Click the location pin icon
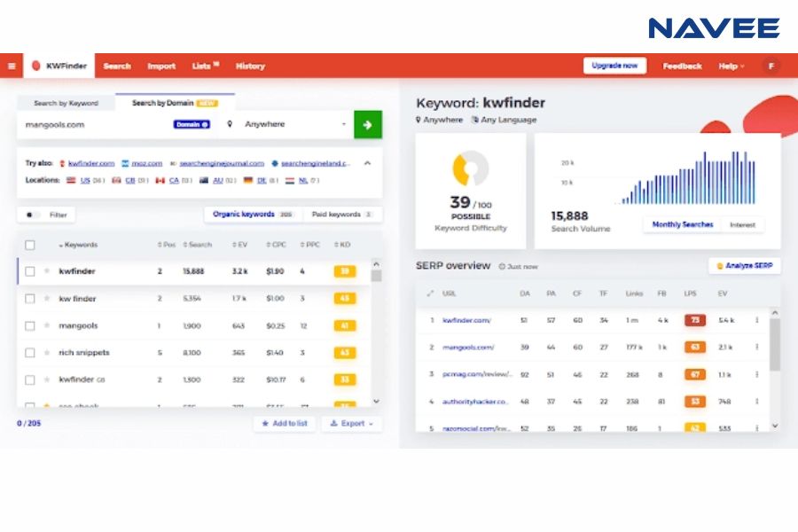Viewport: 798px width, 532px height. click(x=230, y=124)
